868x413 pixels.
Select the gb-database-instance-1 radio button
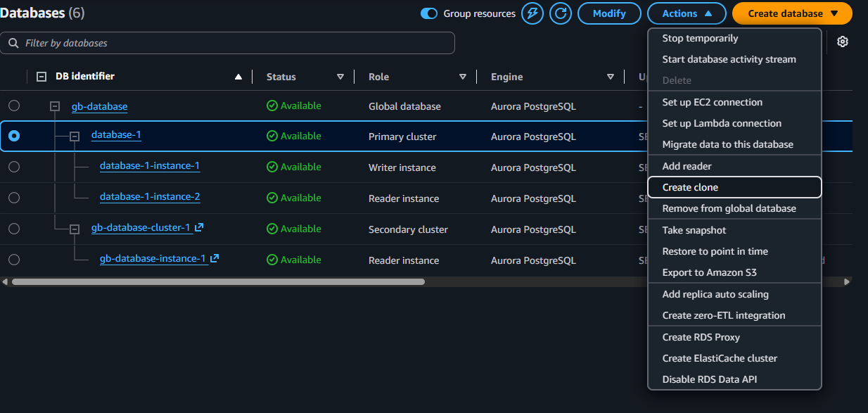14,260
